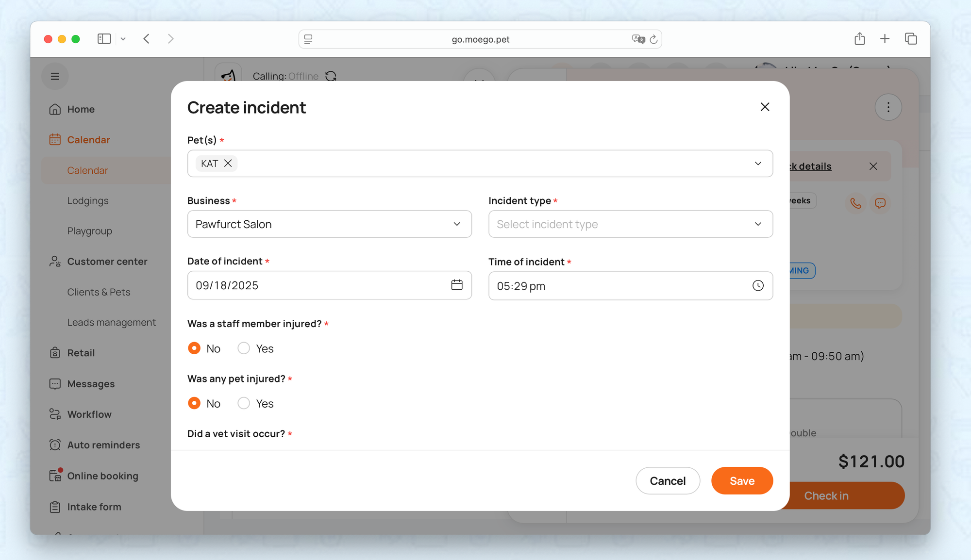The width and height of the screenshot is (971, 560).
Task: Open Clients & Pets in the sidebar
Action: click(99, 292)
